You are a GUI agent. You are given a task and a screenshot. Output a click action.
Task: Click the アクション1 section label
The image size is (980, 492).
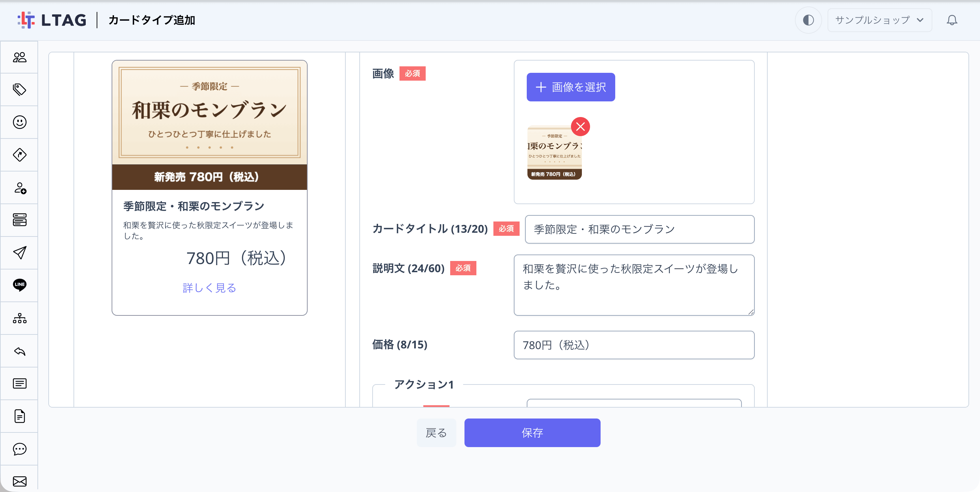coord(424,384)
